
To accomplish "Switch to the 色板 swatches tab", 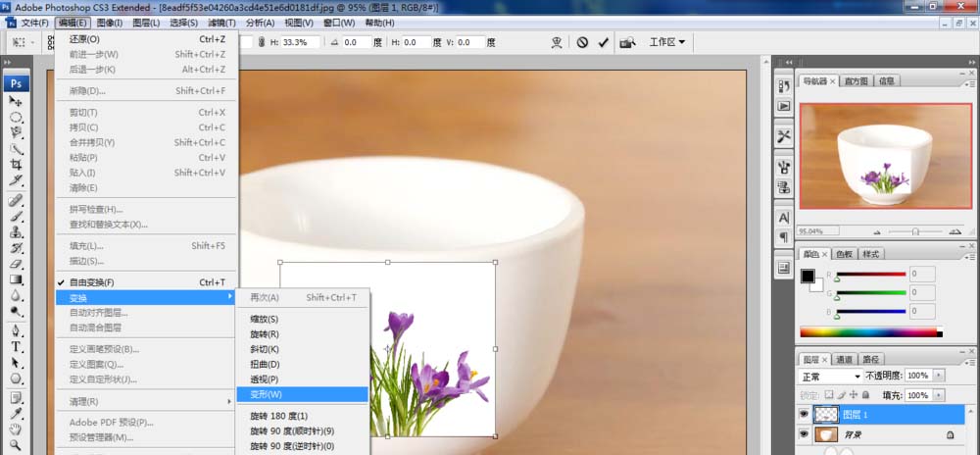I will point(845,254).
